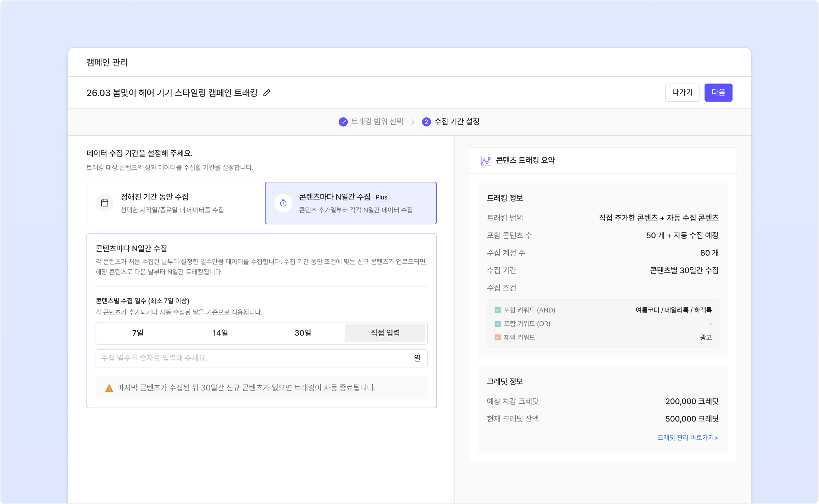Click the 데이터 수집 기간을 설정해 주세요 heading
The image size is (819, 504).
click(x=140, y=153)
